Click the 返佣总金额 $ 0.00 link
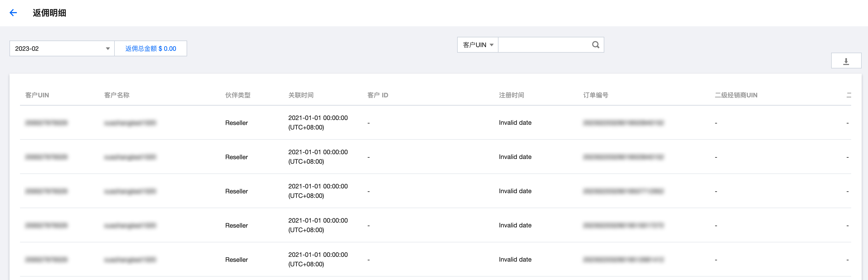Image resolution: width=868 pixels, height=280 pixels. coord(151,48)
